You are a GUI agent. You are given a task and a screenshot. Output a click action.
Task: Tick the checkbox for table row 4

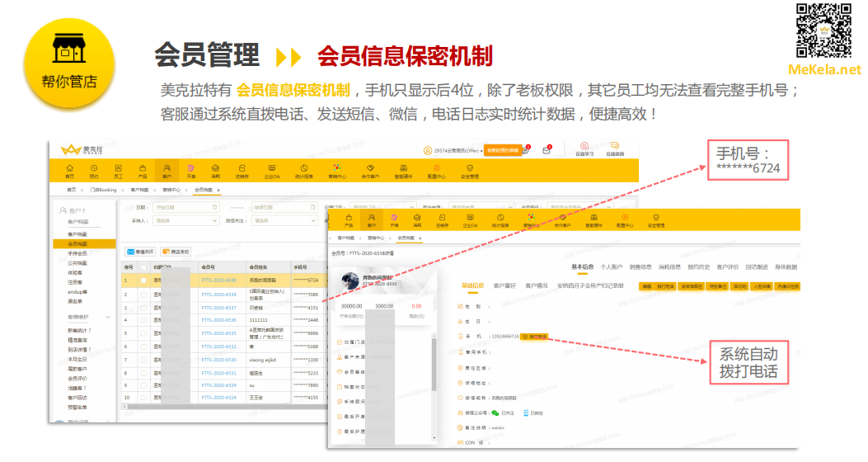pos(143,320)
